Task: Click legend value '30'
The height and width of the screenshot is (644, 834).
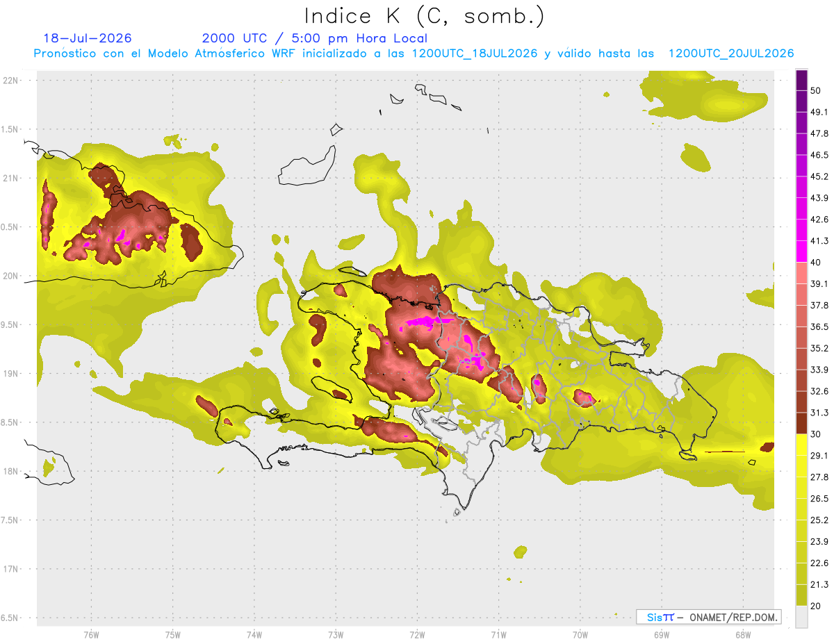Action: click(x=816, y=434)
